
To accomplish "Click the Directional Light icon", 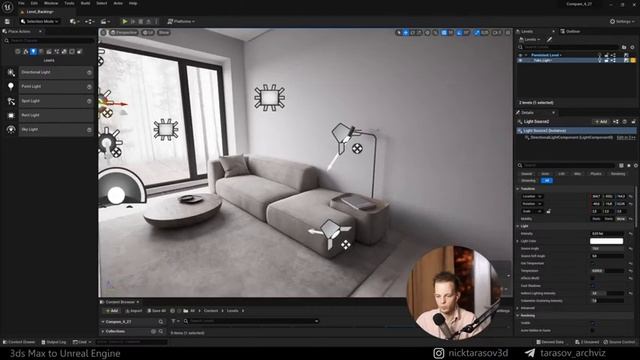I will point(11,72).
